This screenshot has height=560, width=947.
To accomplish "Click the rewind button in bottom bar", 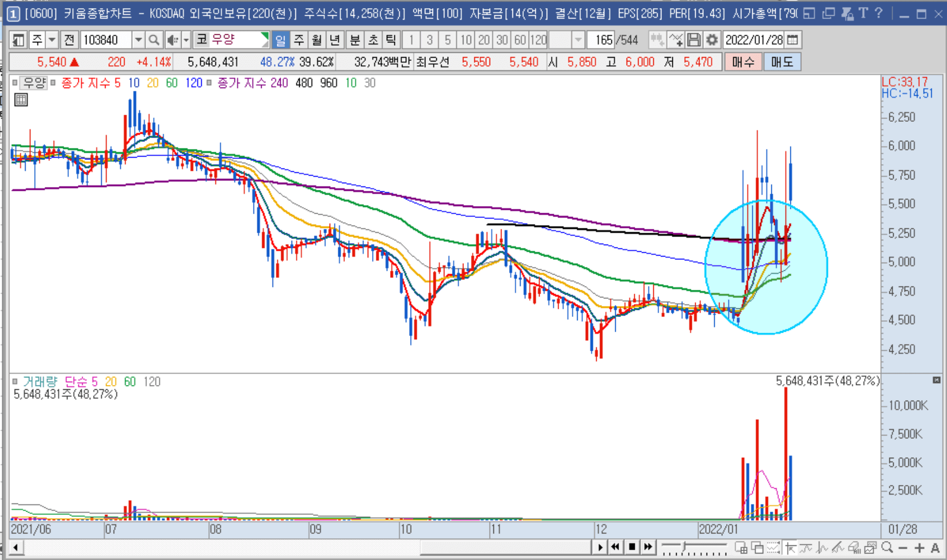I will (x=615, y=547).
